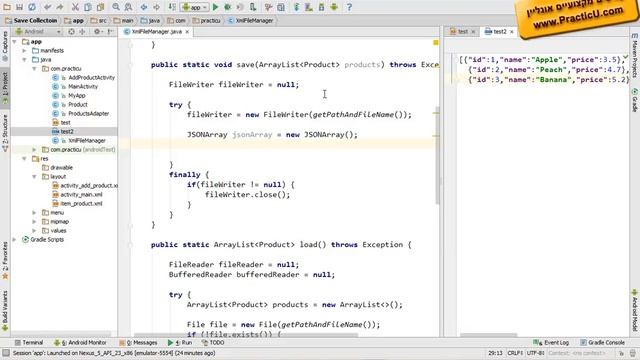The height and width of the screenshot is (360, 640).
Task: Click the src breadcrumb
Action: click(98, 20)
